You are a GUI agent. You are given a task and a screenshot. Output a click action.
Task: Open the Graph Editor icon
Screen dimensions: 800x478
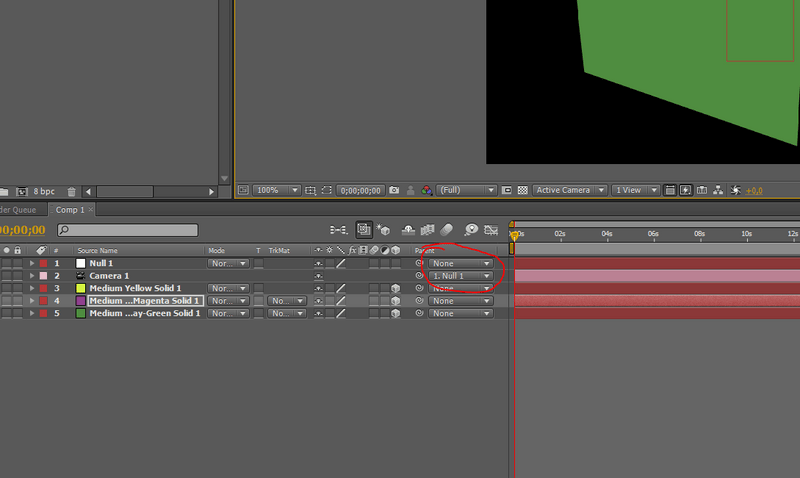492,230
